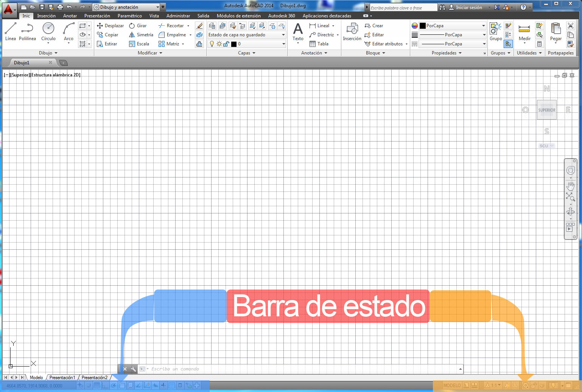Toggle the lock UI padlock in status bar
The width and height of the screenshot is (582, 392).
click(x=534, y=386)
